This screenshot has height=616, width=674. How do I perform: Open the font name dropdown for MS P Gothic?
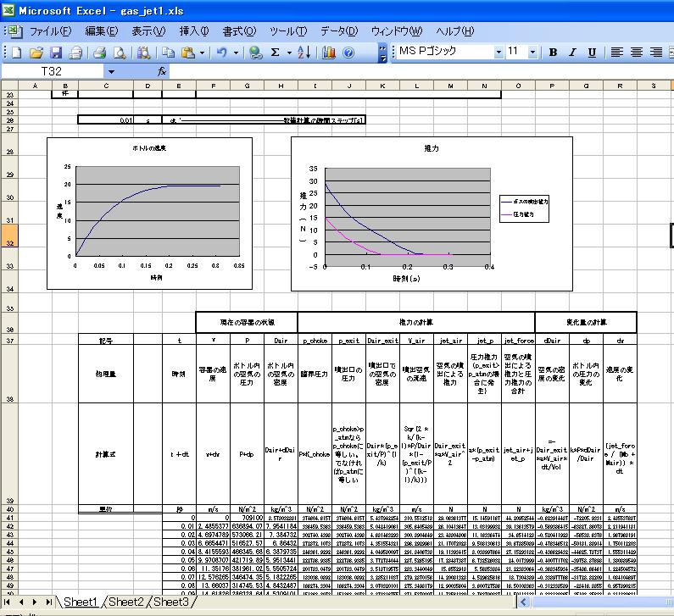click(x=499, y=52)
